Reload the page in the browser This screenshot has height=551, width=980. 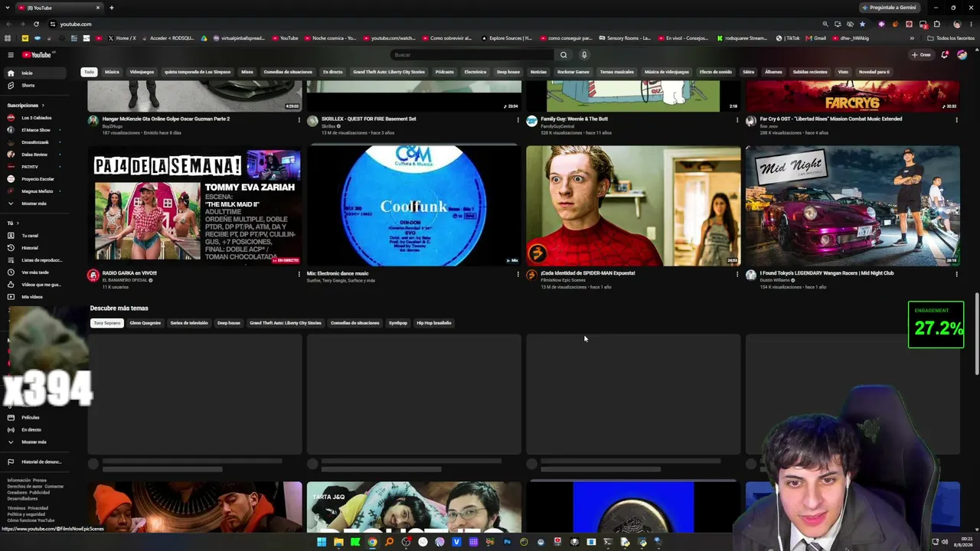(36, 24)
